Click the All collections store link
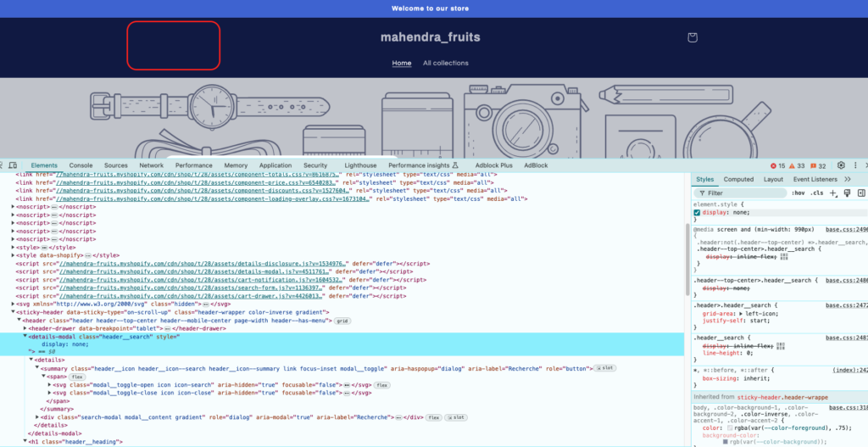 pyautogui.click(x=445, y=63)
